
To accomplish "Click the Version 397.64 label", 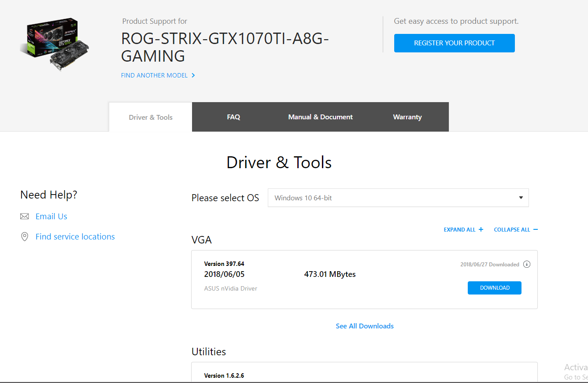I will click(224, 264).
